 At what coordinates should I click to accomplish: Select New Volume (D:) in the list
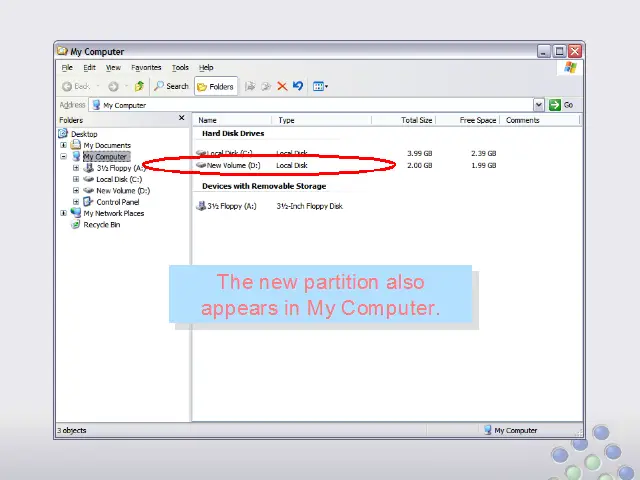click(x=233, y=165)
